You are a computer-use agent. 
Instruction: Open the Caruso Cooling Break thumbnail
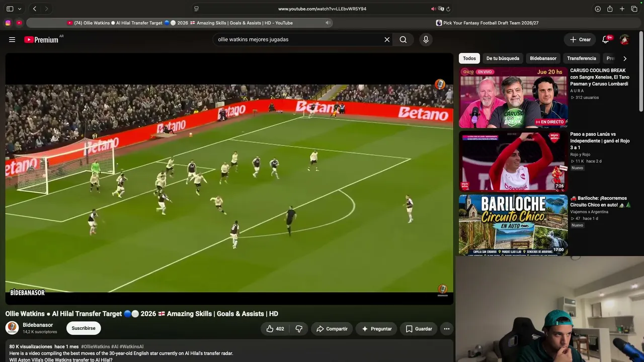(513, 98)
